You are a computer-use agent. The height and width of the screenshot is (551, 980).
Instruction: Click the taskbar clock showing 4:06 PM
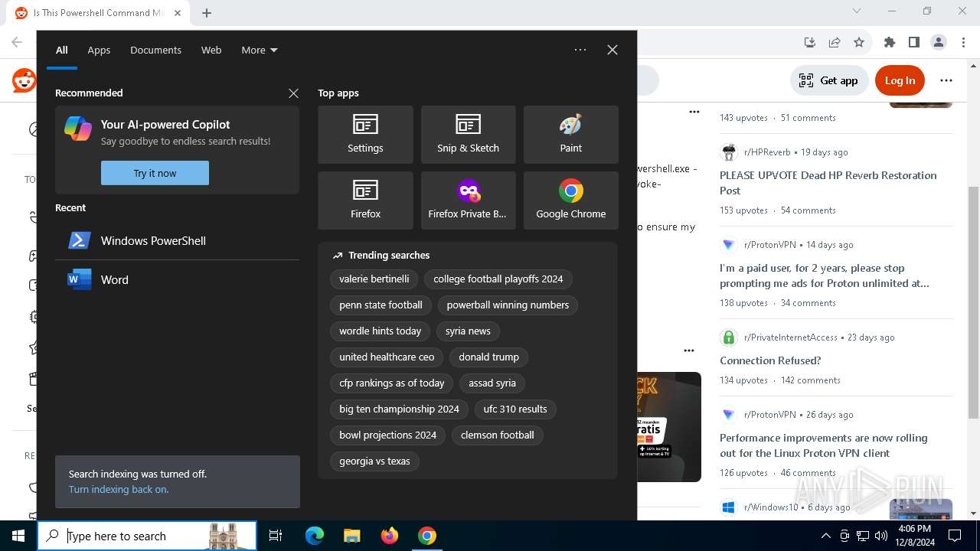click(914, 536)
